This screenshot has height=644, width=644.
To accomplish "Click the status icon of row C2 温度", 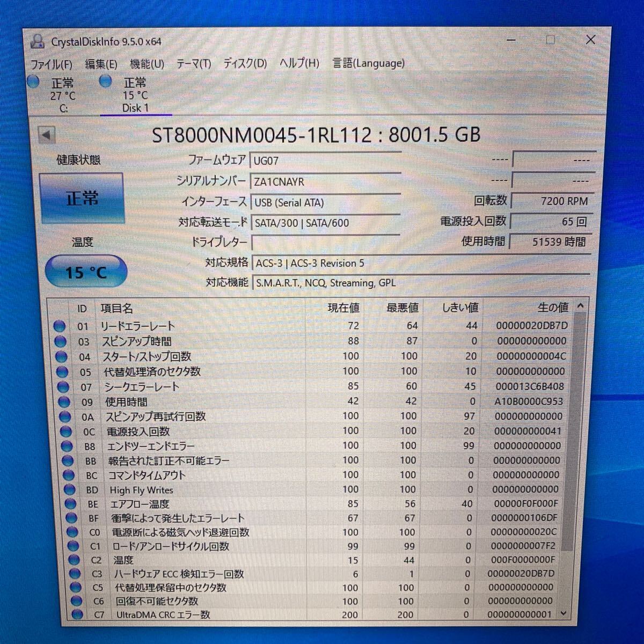I will [74, 560].
